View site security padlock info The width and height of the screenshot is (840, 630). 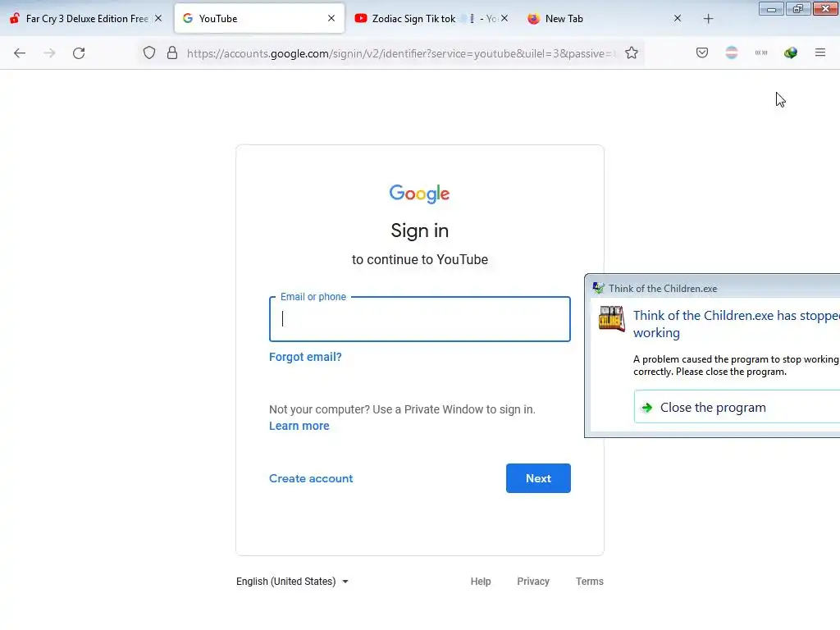point(172,52)
